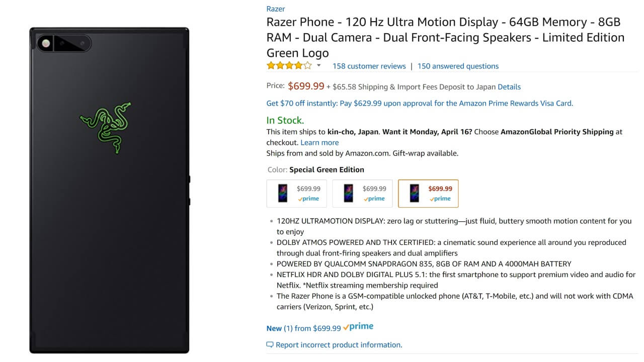Select the middle color option swatch
644x362 pixels.
[362, 194]
